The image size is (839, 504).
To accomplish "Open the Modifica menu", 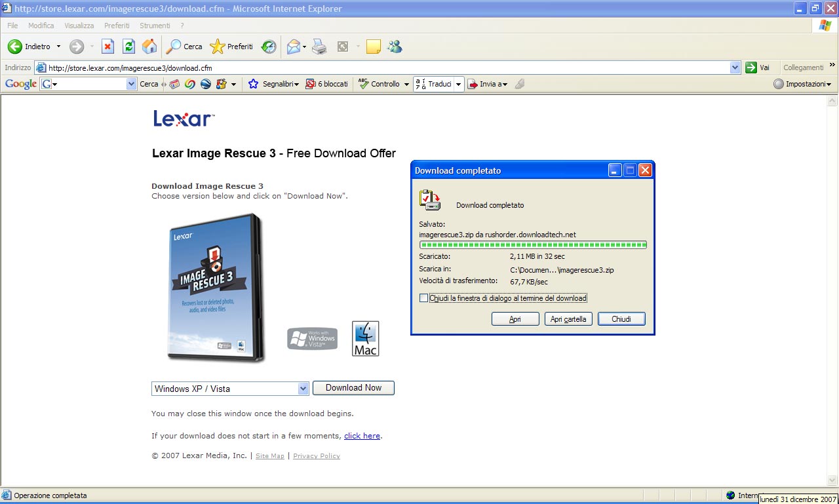I will coord(41,26).
